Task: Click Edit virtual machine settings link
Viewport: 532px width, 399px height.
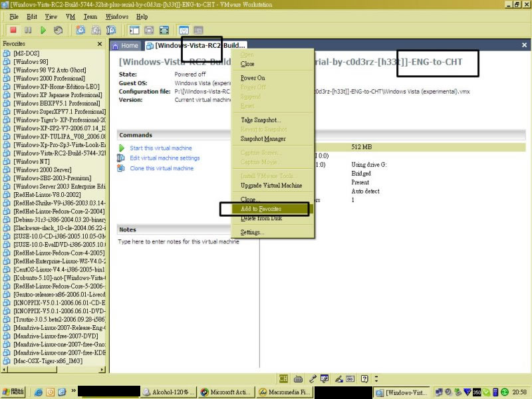Action: click(165, 158)
